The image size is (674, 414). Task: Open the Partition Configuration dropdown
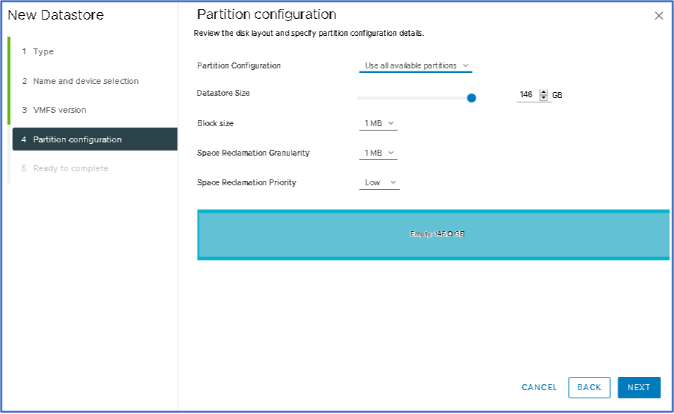[415, 66]
